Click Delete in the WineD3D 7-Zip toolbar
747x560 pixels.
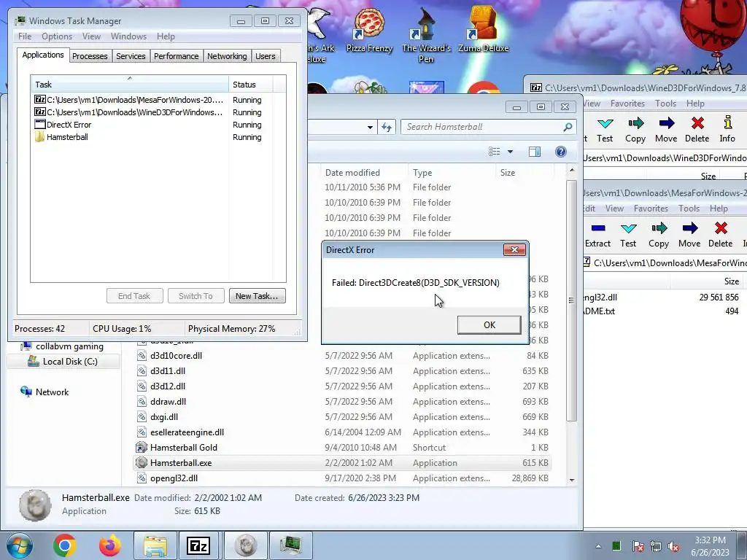697,130
